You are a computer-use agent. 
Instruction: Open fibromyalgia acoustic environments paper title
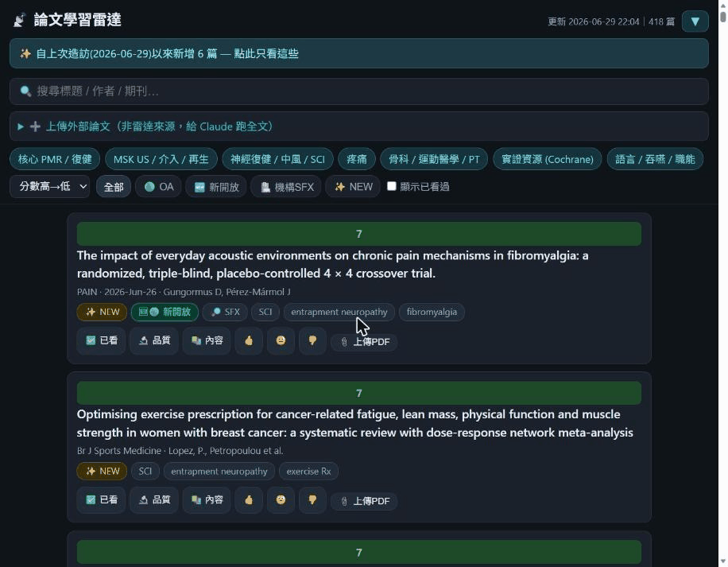click(332, 264)
